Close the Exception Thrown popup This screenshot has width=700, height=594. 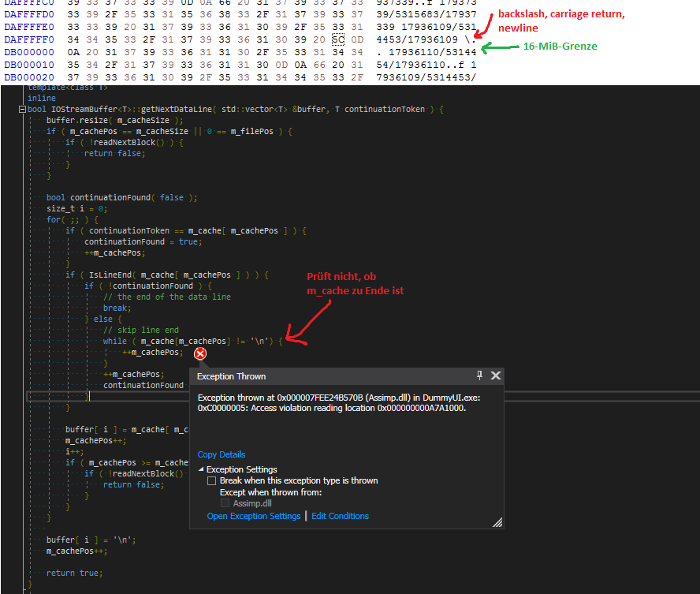495,375
